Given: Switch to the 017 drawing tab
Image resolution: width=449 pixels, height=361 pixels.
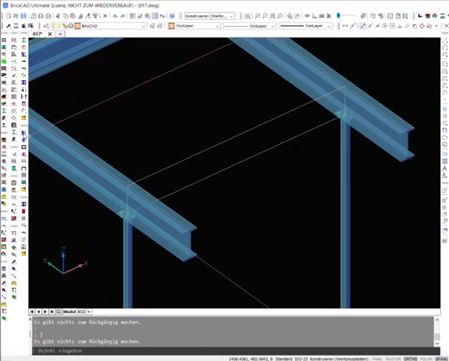Looking at the screenshot, I should [37, 34].
